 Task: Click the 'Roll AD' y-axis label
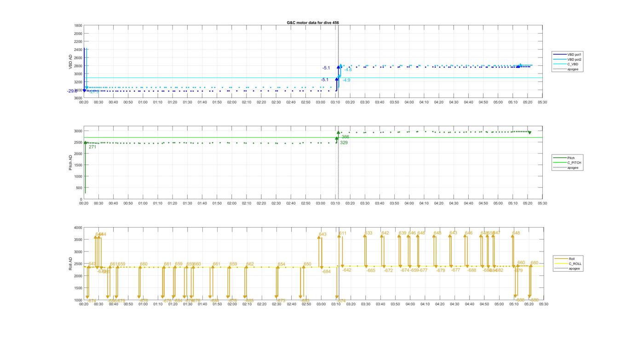[x=70, y=264]
